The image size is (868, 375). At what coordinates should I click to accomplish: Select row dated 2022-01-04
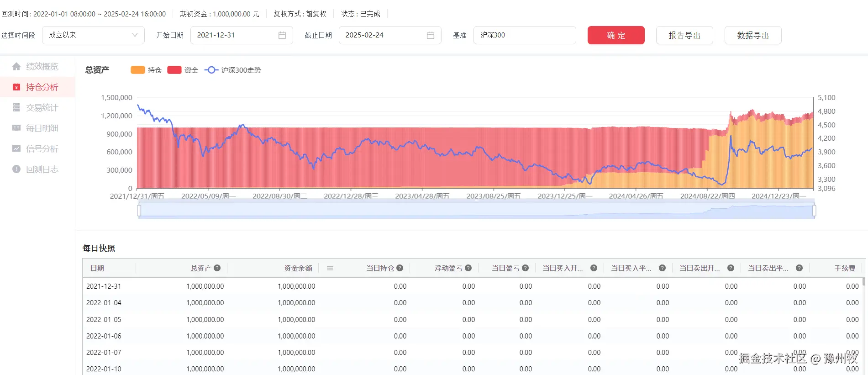(x=472, y=303)
